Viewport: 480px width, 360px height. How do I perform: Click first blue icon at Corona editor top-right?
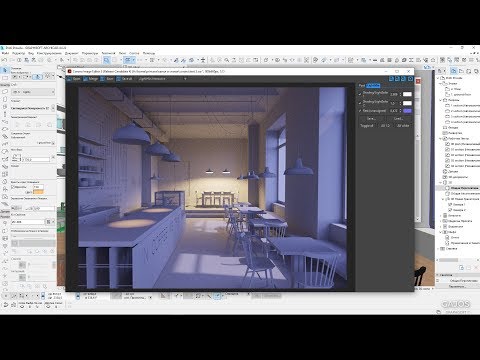point(391,79)
